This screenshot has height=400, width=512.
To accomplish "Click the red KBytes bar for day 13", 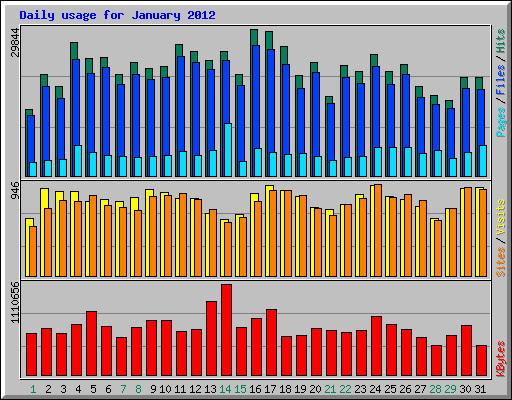I will (211, 339).
